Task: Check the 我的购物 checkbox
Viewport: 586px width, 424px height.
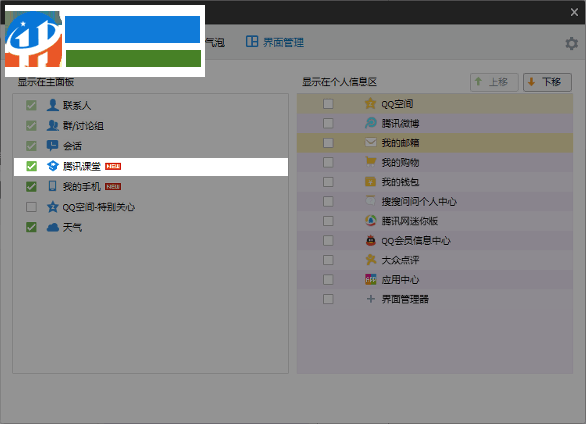Action: pyautogui.click(x=328, y=162)
